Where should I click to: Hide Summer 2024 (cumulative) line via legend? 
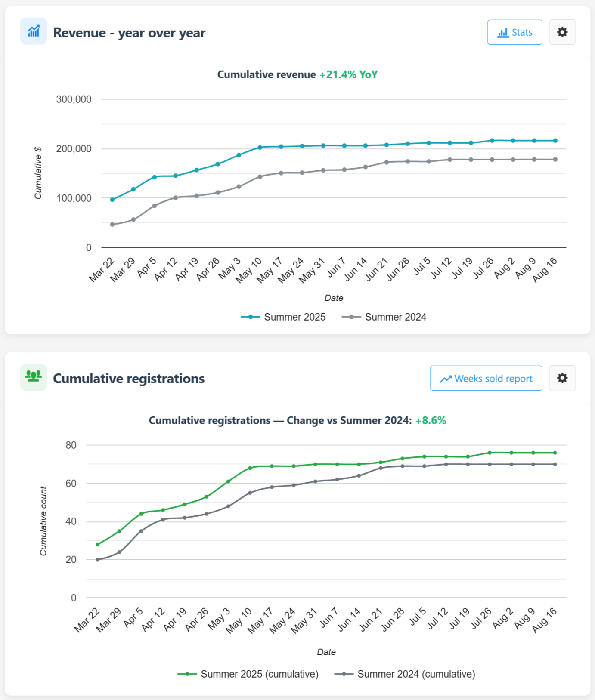tap(415, 674)
